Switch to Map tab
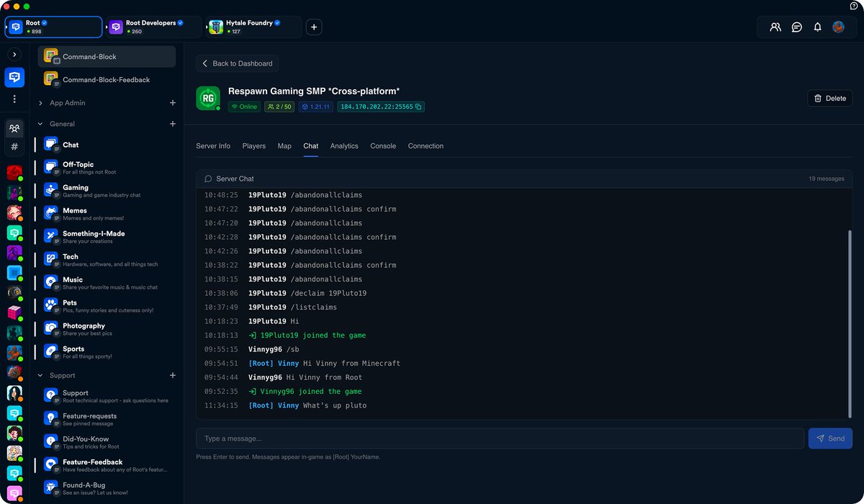Image resolution: width=864 pixels, height=504 pixels. 284,146
